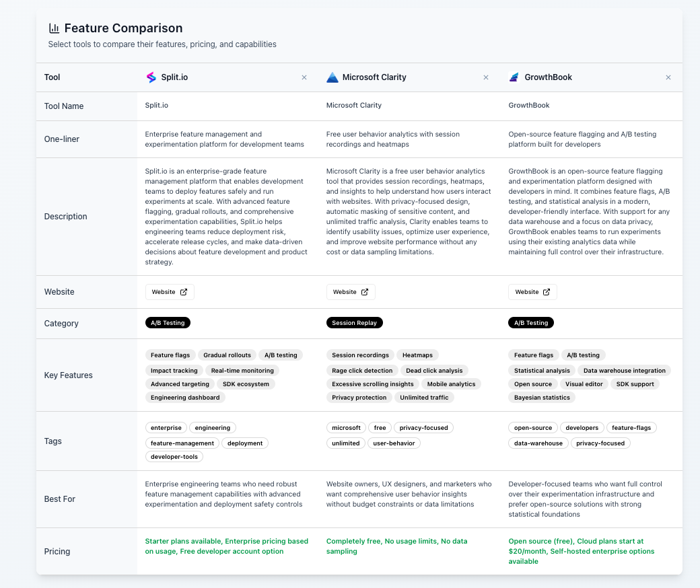Click the Feature Comparison bar chart icon
Image resolution: width=700 pixels, height=588 pixels.
(x=54, y=28)
